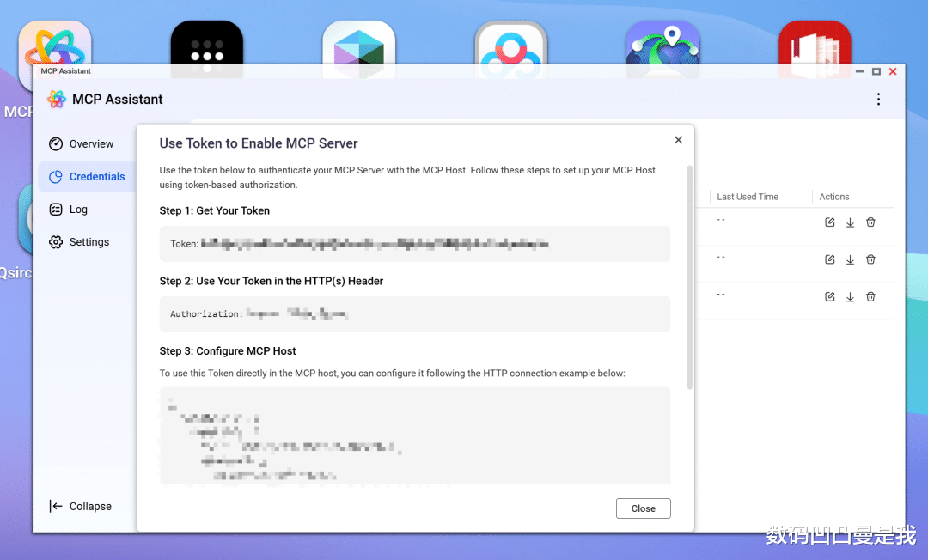Open the red book desktop app icon
Viewport: 928px width, 560px height.
point(815,49)
